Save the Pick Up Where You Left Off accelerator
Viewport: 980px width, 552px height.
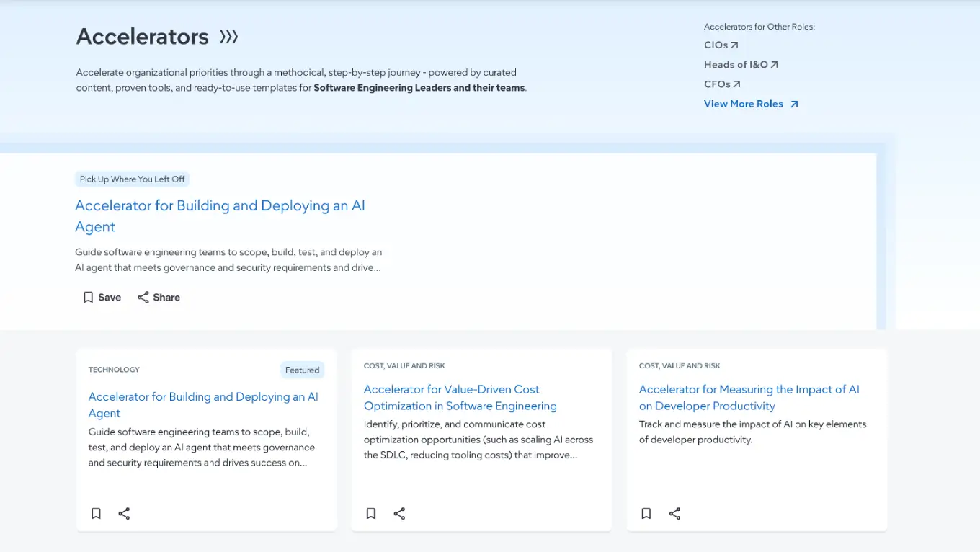tap(102, 297)
